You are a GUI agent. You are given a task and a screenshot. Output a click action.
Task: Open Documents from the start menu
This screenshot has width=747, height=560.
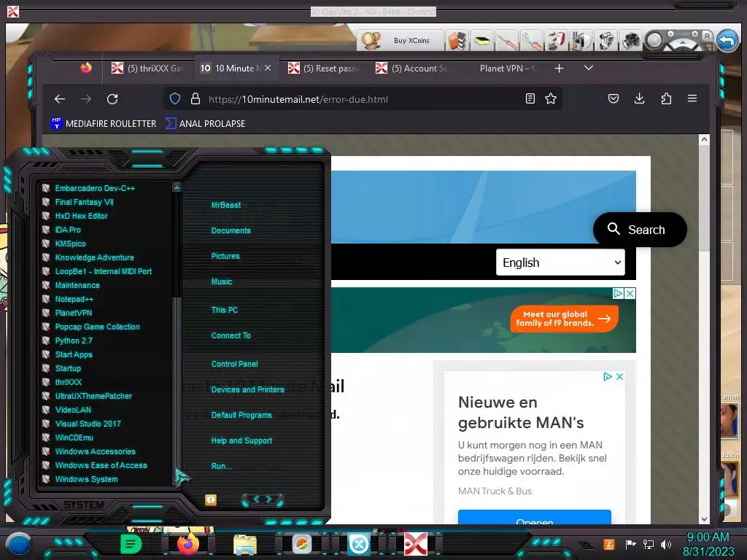(x=231, y=230)
